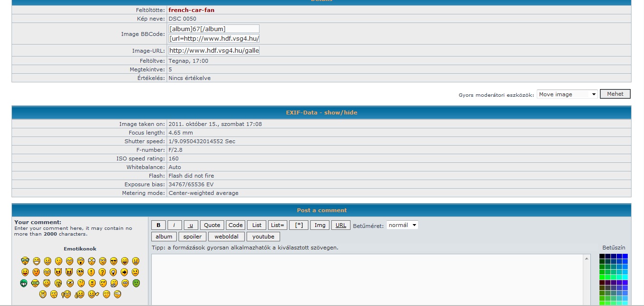
Task: Insert the green sick face emoticon
Action: click(x=136, y=283)
